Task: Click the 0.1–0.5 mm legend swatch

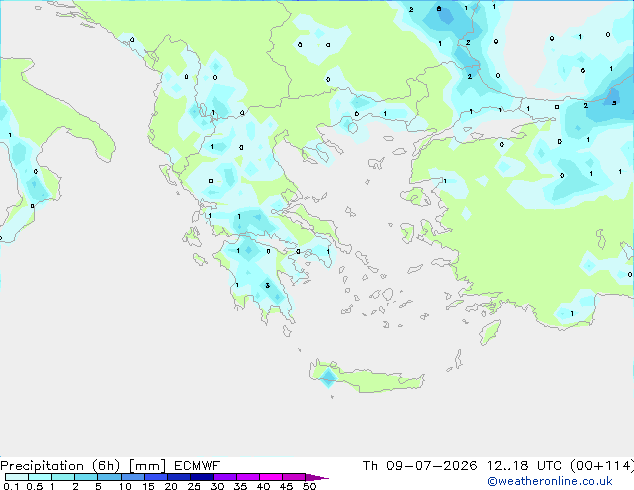Action: (x=17, y=477)
